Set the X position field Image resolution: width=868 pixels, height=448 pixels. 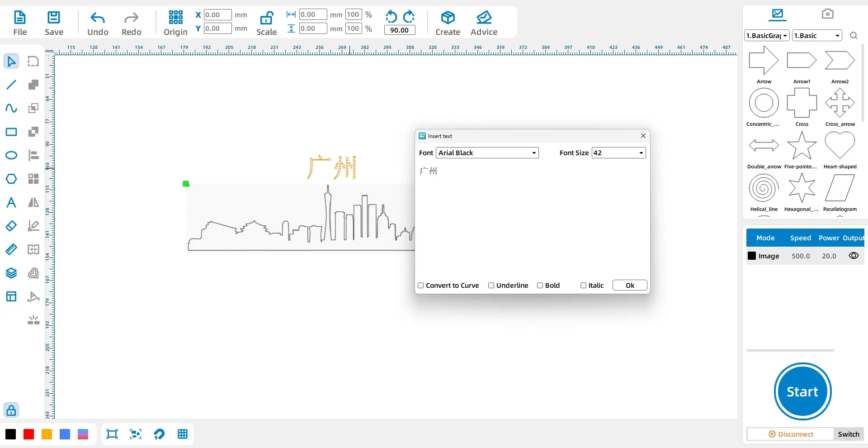tap(217, 14)
